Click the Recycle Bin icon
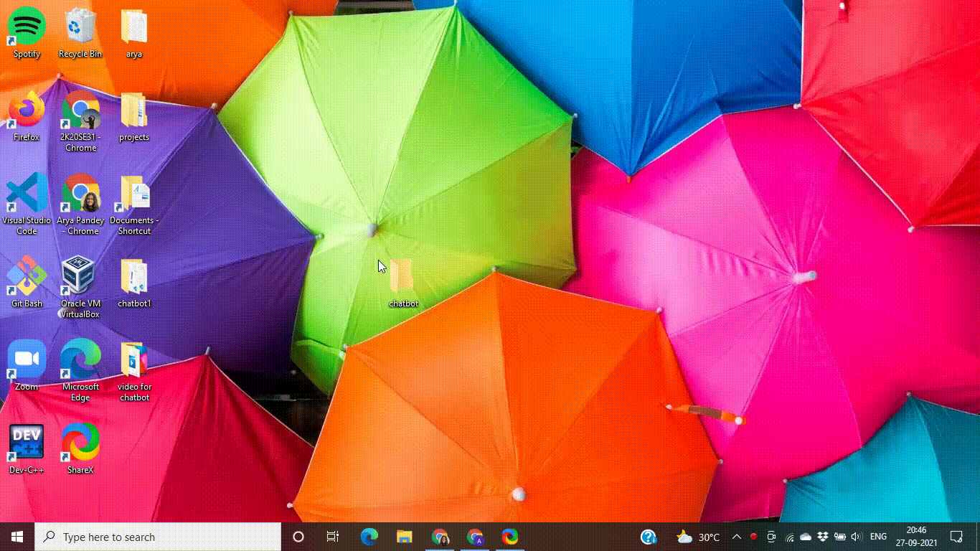Screen dimensions: 980x551 click(80, 34)
